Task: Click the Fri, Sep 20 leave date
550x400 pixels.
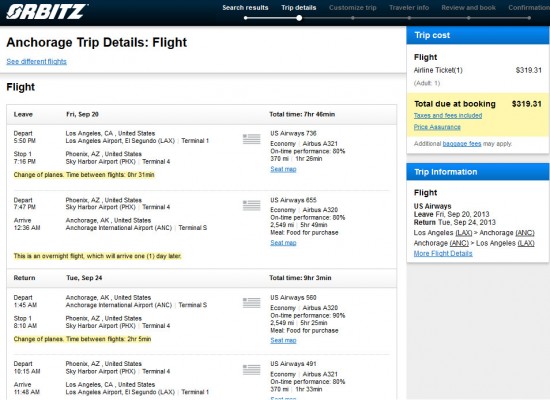Action: click(x=82, y=114)
